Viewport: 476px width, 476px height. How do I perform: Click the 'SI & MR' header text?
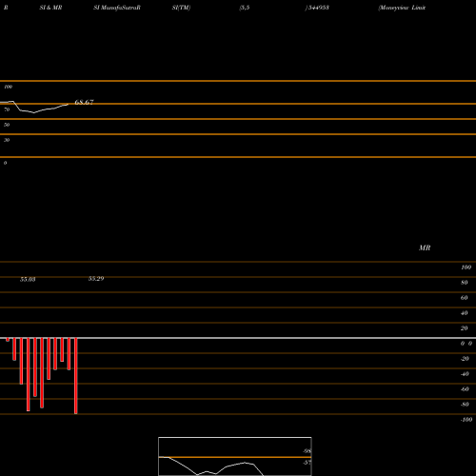pyautogui.click(x=50, y=8)
